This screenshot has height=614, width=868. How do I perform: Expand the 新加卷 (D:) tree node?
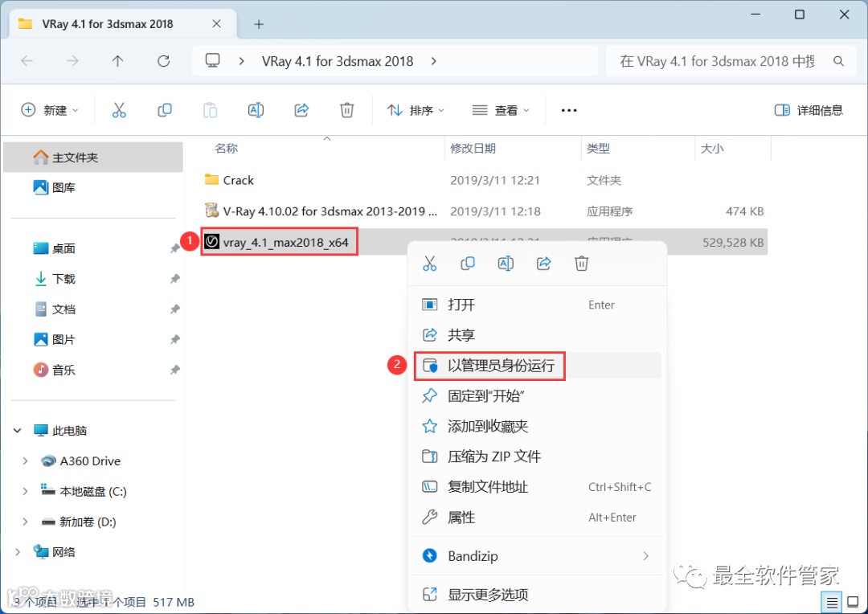pyautogui.click(x=25, y=522)
